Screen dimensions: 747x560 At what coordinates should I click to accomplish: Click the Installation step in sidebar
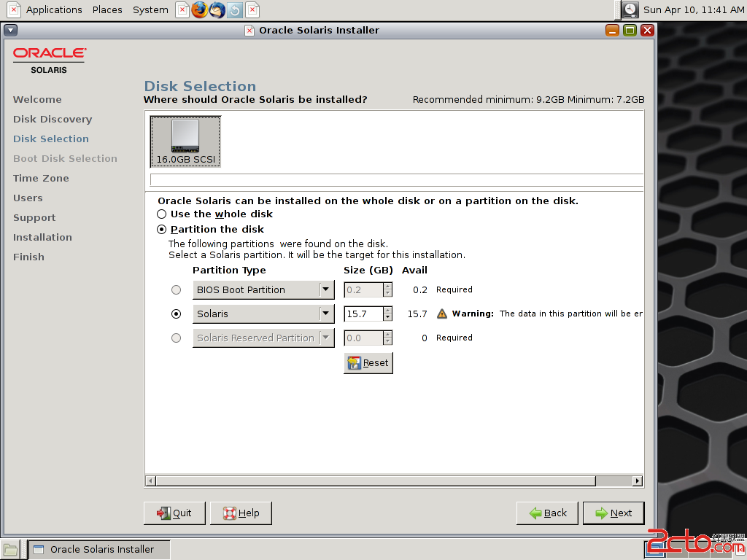[42, 237]
